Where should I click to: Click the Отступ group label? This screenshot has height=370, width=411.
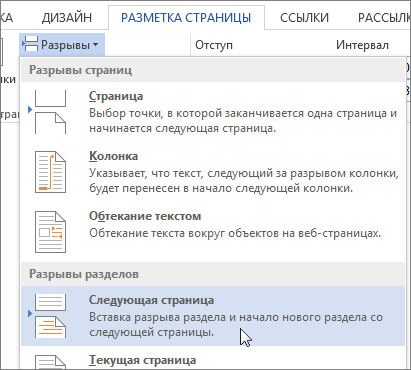[214, 45]
